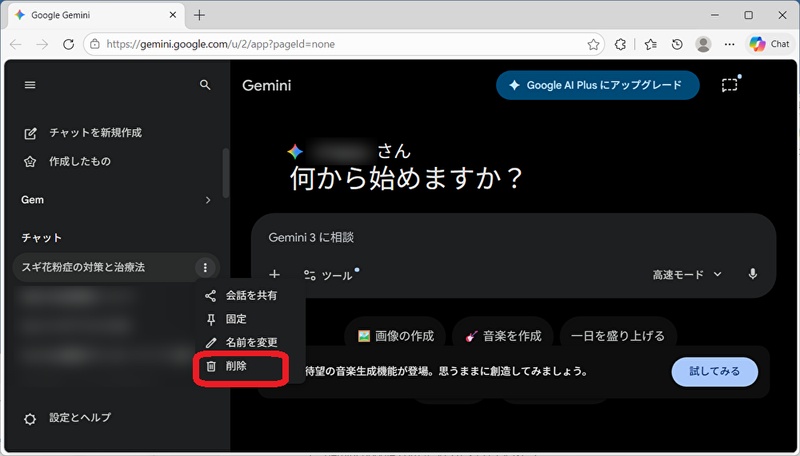Select the 音楽を作成 suggestion chip

pos(503,336)
